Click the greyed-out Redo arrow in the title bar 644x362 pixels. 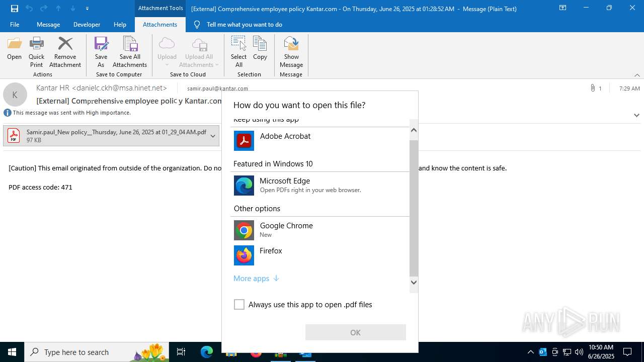tap(44, 9)
